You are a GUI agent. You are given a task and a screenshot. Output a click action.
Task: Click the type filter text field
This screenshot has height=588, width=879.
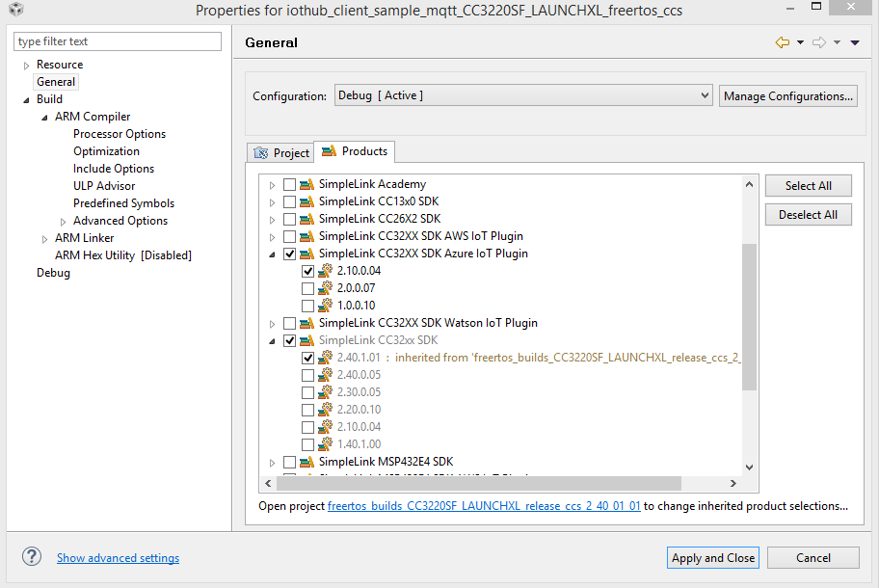[118, 41]
